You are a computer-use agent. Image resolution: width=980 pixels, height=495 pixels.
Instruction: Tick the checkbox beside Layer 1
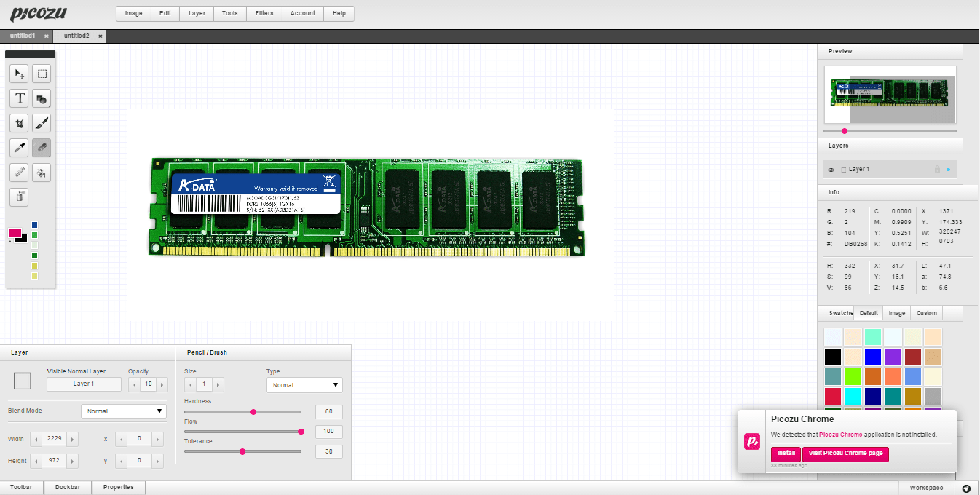coord(844,170)
